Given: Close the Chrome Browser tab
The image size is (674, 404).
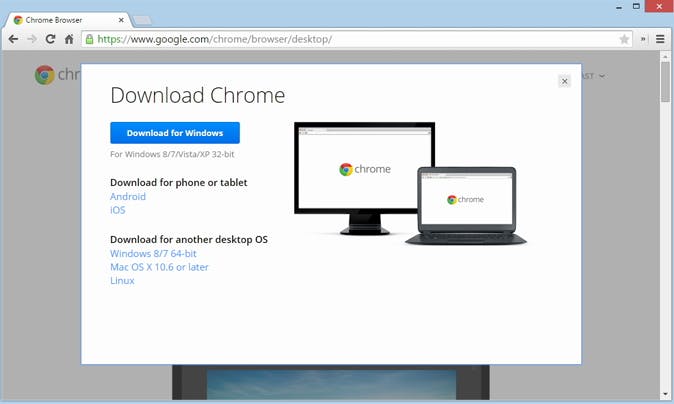Looking at the screenshot, I should (121, 20).
